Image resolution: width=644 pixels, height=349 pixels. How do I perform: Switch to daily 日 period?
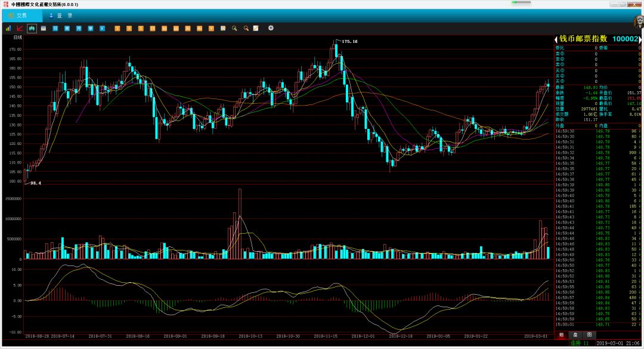55,29
